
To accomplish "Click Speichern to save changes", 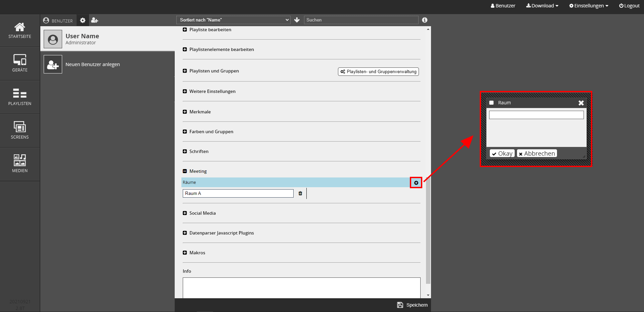I will point(413,305).
